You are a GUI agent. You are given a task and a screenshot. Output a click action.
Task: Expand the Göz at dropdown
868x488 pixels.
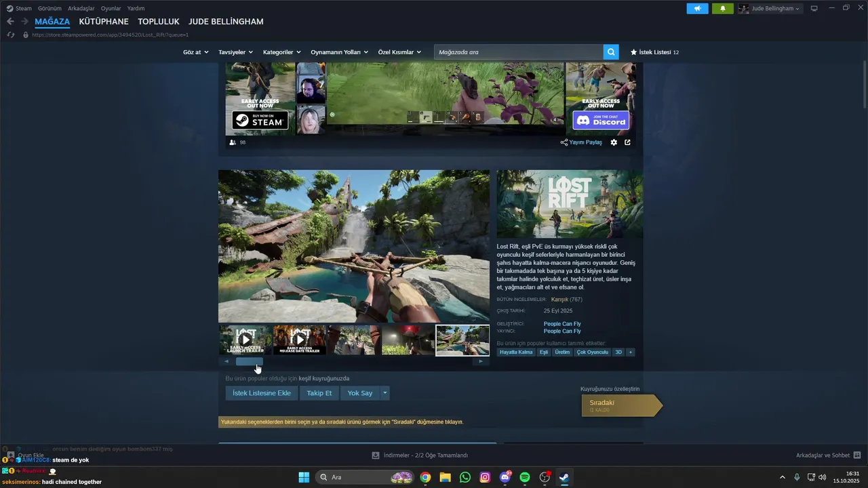(196, 52)
